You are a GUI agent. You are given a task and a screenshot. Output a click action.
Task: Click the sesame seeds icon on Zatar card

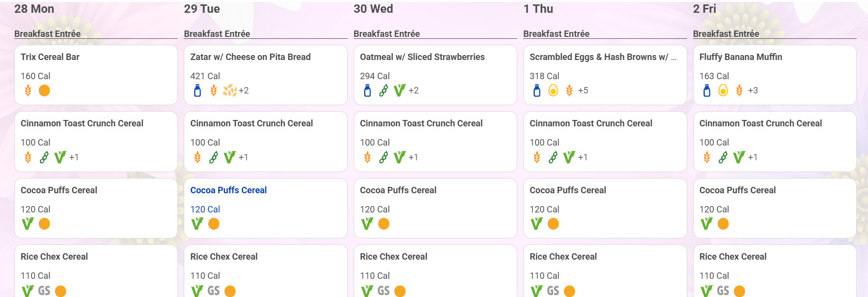[230, 90]
